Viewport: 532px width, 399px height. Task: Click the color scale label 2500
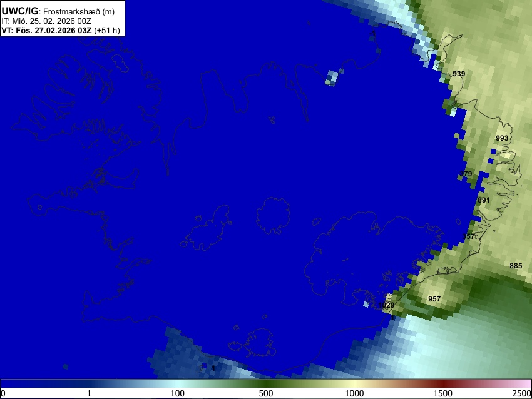pyautogui.click(x=522, y=393)
